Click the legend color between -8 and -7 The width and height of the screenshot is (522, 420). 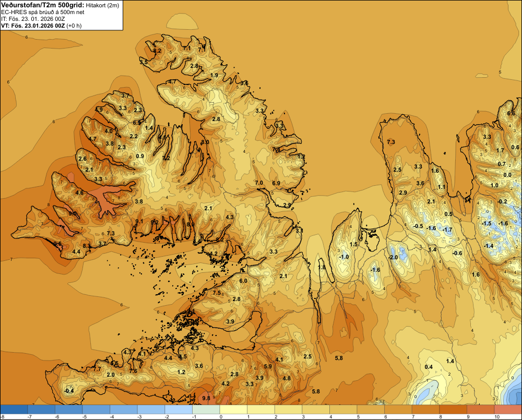coord(14,409)
